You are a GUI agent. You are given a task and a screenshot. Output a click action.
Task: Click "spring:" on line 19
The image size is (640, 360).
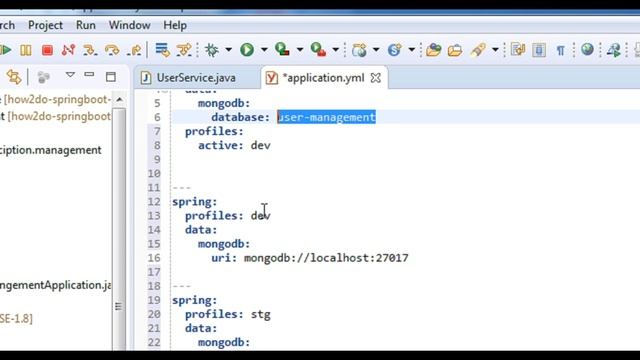click(195, 300)
